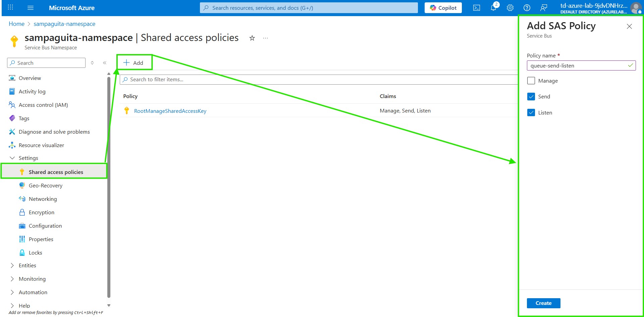This screenshot has height=317, width=644.
Task: Open Cloud Shell from the top bar
Action: click(476, 8)
